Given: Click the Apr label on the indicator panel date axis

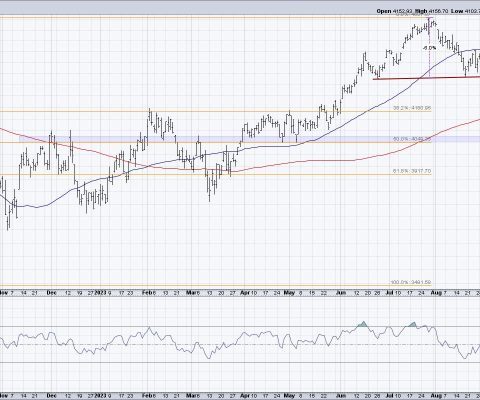Looking at the screenshot, I should [245, 396].
